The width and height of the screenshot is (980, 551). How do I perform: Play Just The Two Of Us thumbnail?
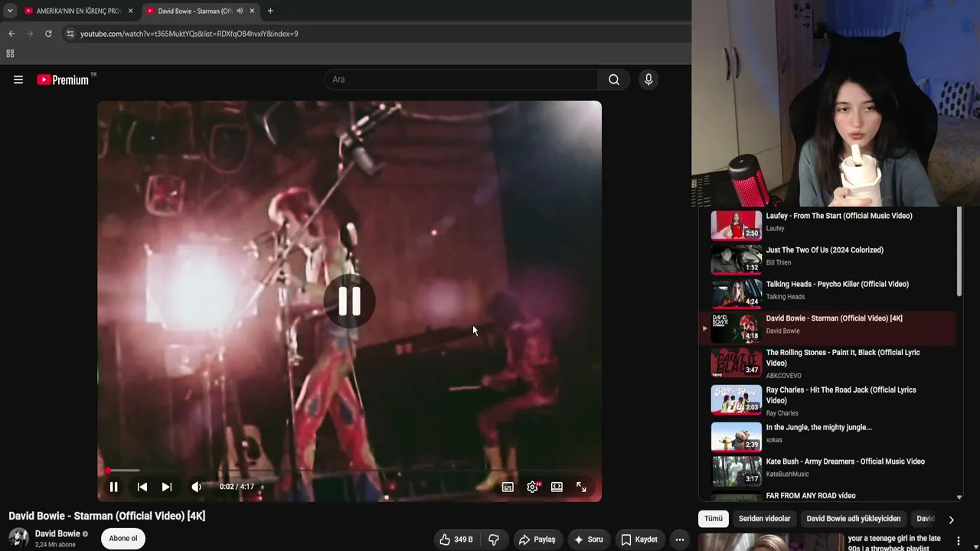point(737,259)
